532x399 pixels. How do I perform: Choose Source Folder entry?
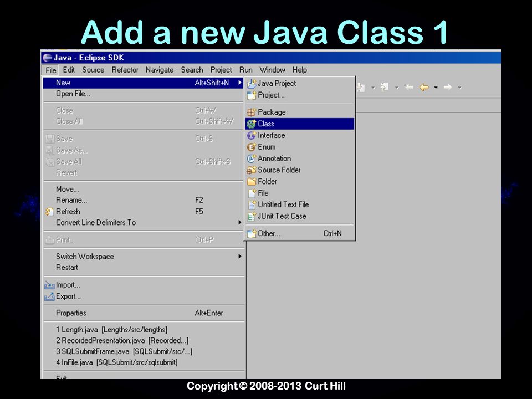tap(300, 170)
